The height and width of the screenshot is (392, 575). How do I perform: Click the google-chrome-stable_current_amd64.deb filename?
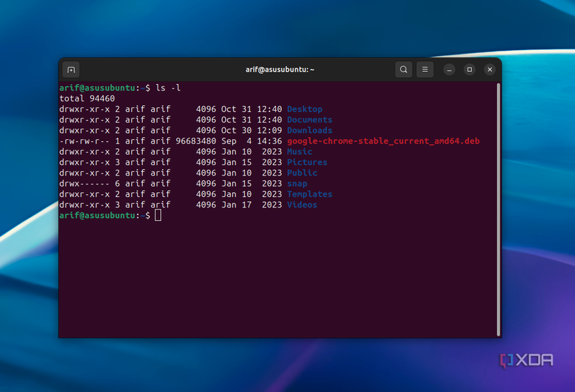(x=383, y=141)
